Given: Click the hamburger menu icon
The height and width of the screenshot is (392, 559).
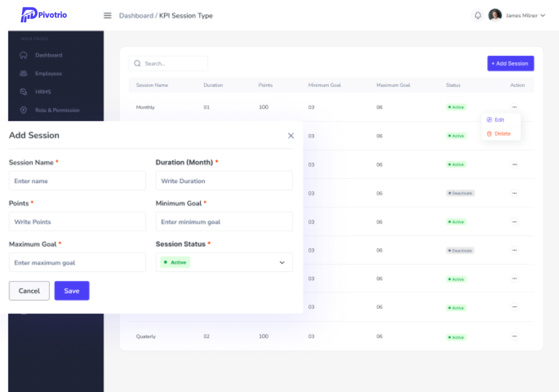Looking at the screenshot, I should point(107,16).
